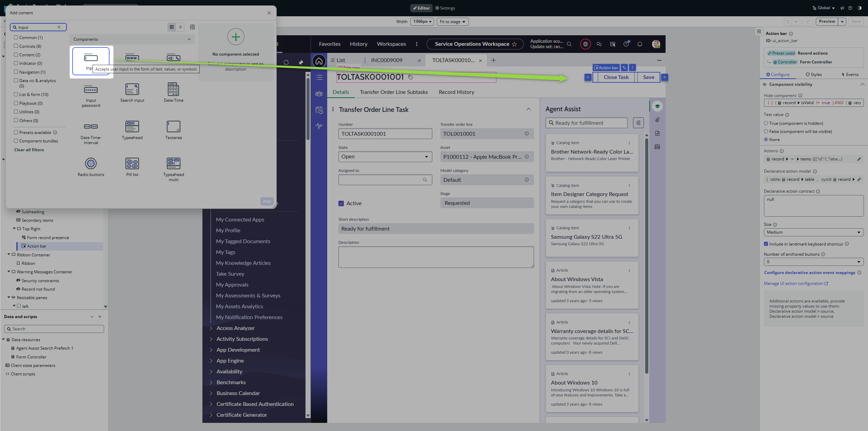The width and height of the screenshot is (868, 431).
Task: Open the Size Medium dropdown
Action: [813, 232]
